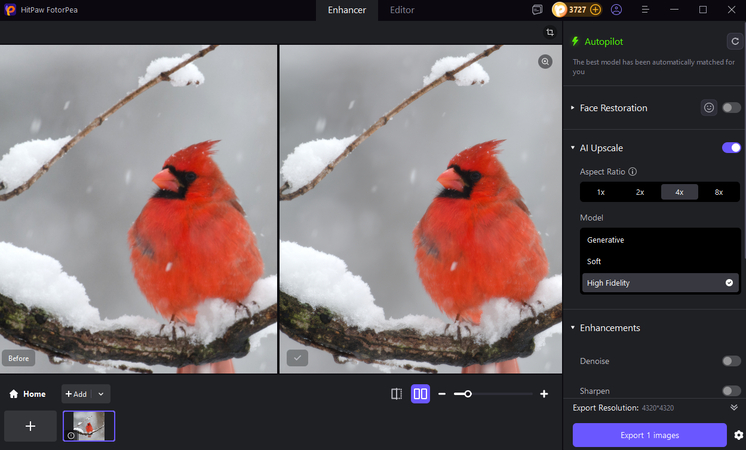Select the 8x upscale option
746x450 pixels.
[718, 192]
